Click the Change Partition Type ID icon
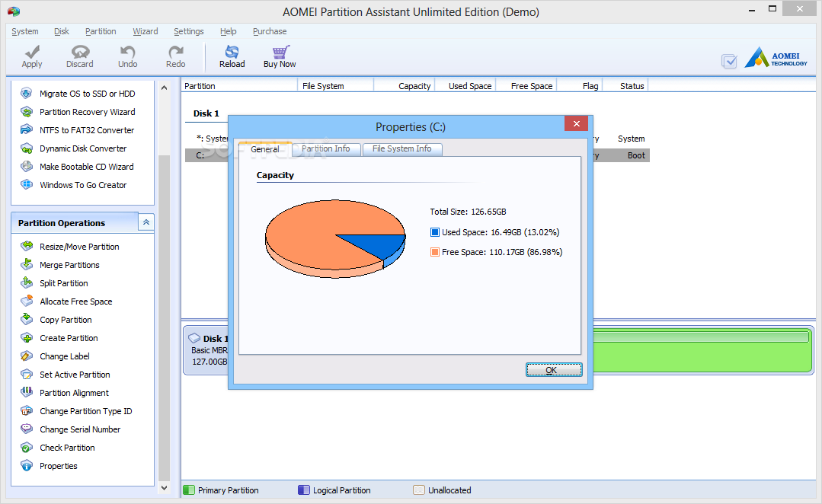Screen dimensions: 822x504 pyautogui.click(x=26, y=411)
